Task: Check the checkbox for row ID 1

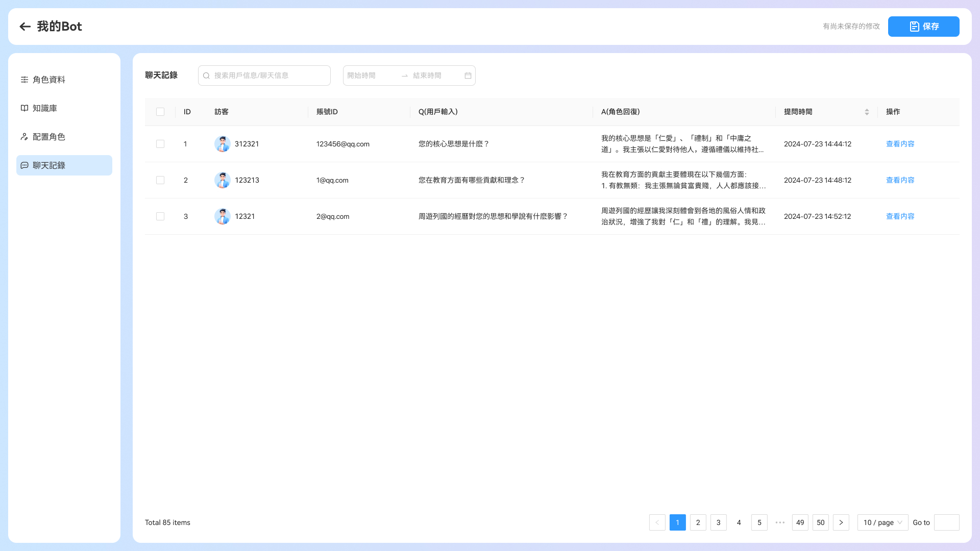Action: point(160,144)
